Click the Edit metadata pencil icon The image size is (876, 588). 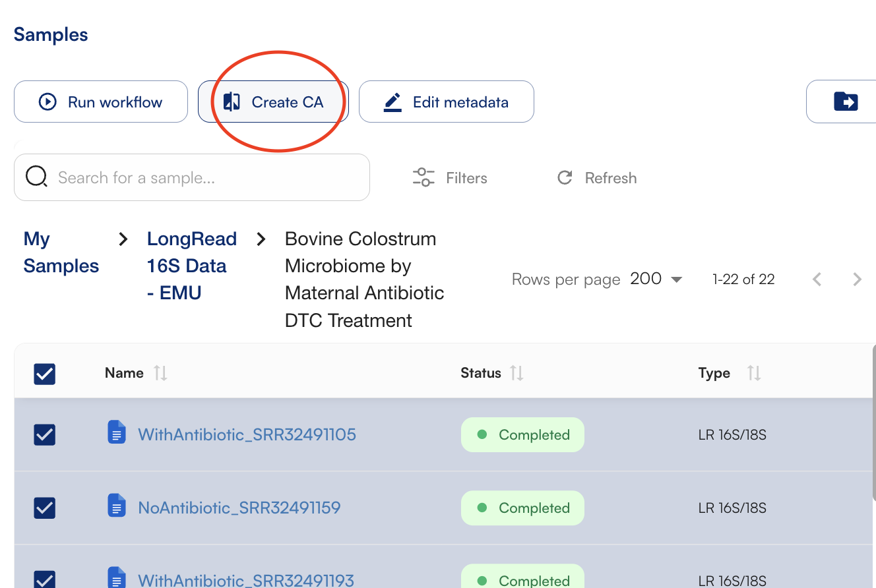click(392, 102)
